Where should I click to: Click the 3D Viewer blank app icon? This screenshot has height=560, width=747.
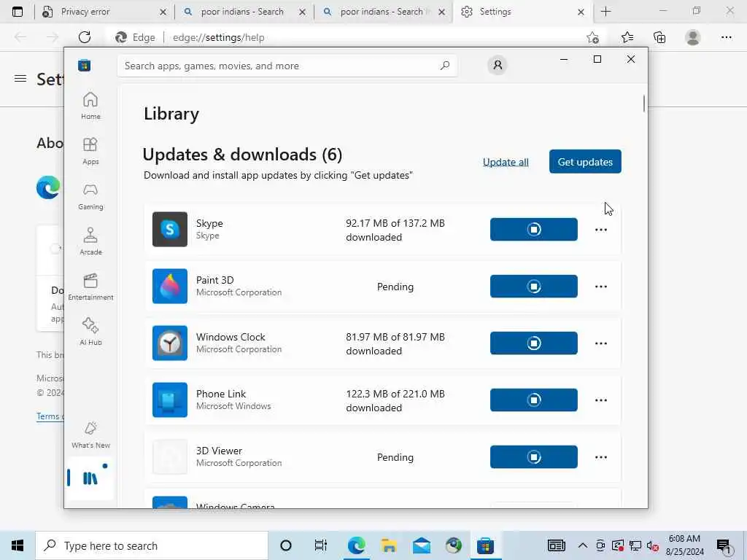click(169, 456)
